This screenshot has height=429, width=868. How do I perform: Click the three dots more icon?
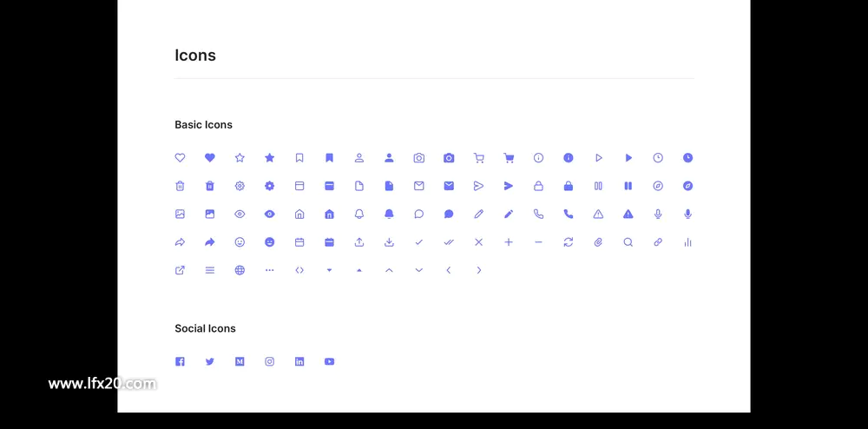[x=270, y=270]
